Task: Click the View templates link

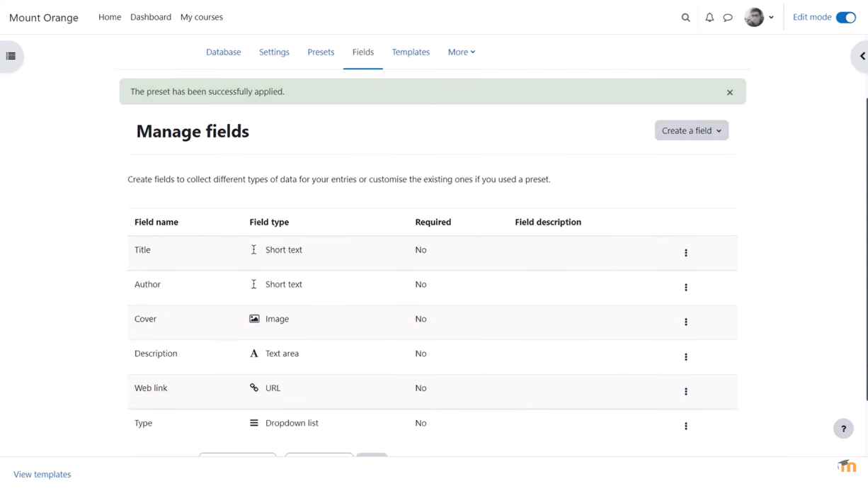Action: pos(42,475)
